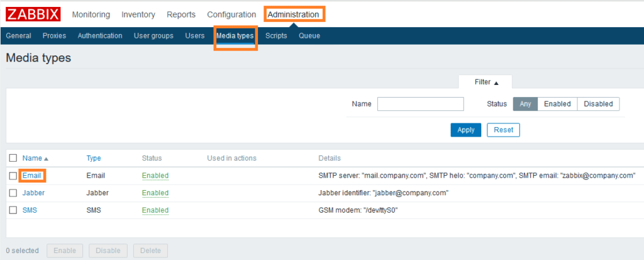This screenshot has width=644, height=260.
Task: Go to the Users submenu
Action: (x=194, y=36)
